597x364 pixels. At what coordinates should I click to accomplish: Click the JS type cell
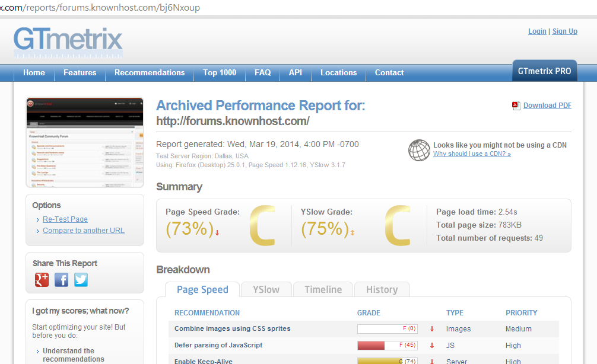tap(450, 346)
